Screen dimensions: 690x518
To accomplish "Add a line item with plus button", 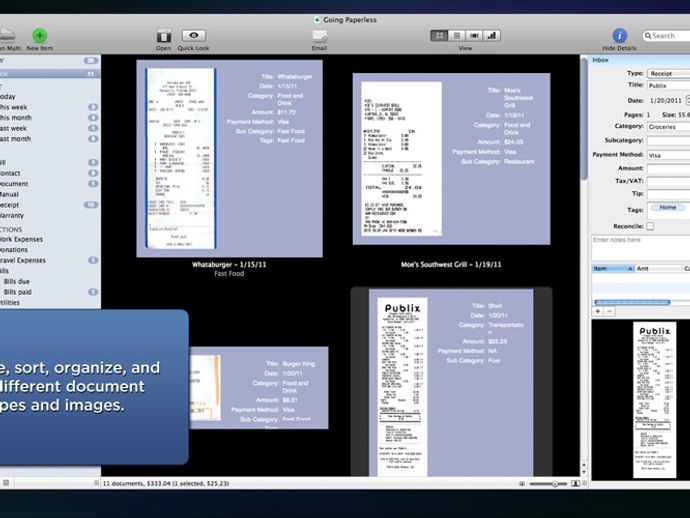I will [598, 312].
